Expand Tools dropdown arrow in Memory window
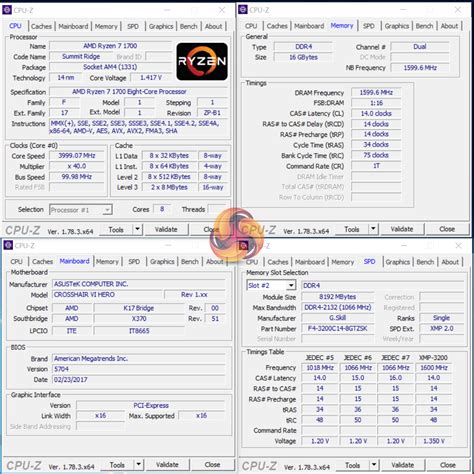The image size is (474, 474). (x=373, y=229)
